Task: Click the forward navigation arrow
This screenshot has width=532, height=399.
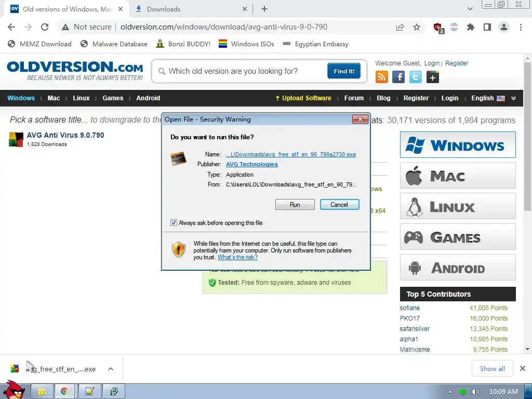Action: point(28,27)
